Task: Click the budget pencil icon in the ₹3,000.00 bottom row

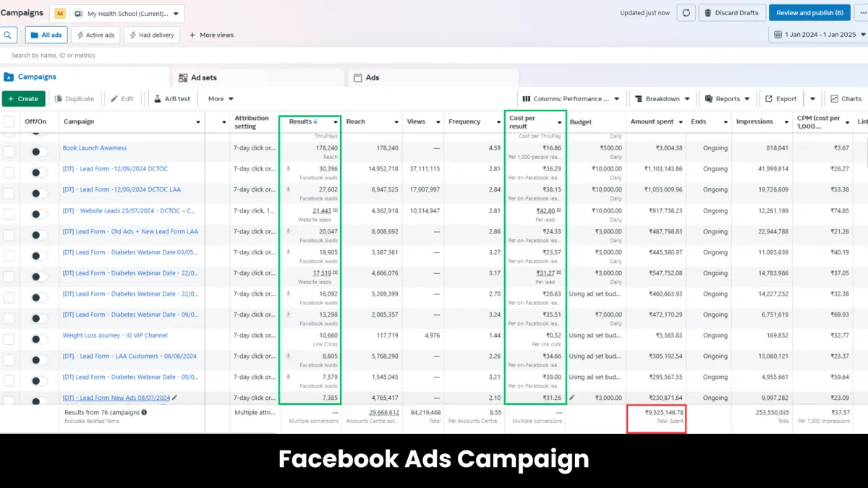Action: (572, 398)
